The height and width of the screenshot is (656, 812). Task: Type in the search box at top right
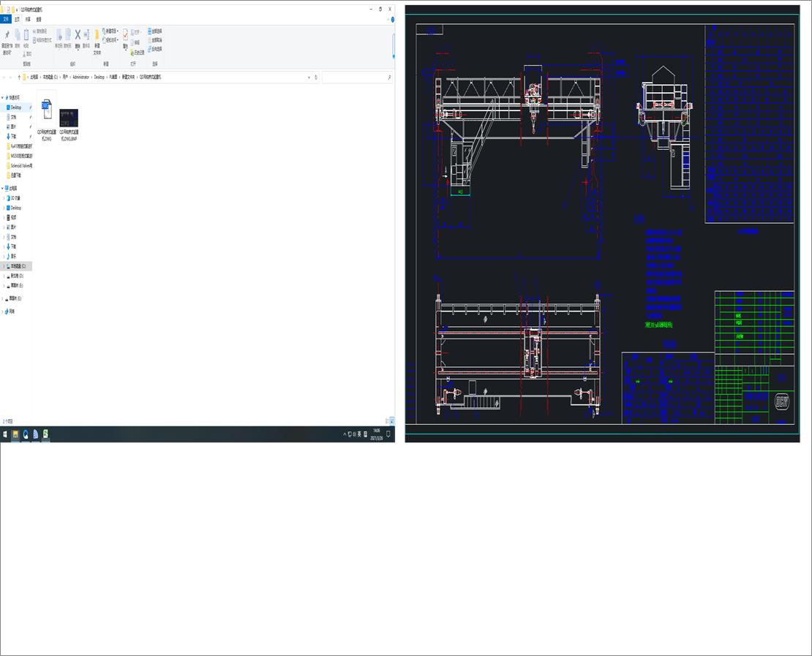pyautogui.click(x=358, y=77)
